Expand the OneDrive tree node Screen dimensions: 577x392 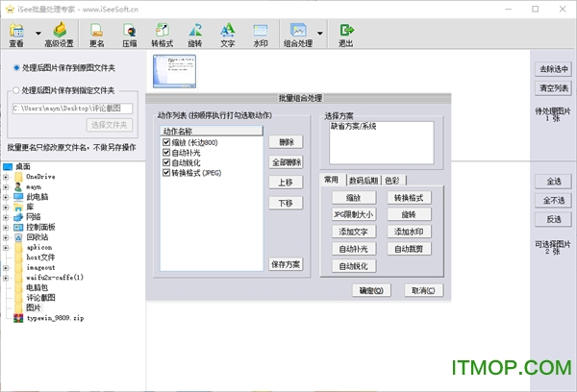click(x=6, y=177)
